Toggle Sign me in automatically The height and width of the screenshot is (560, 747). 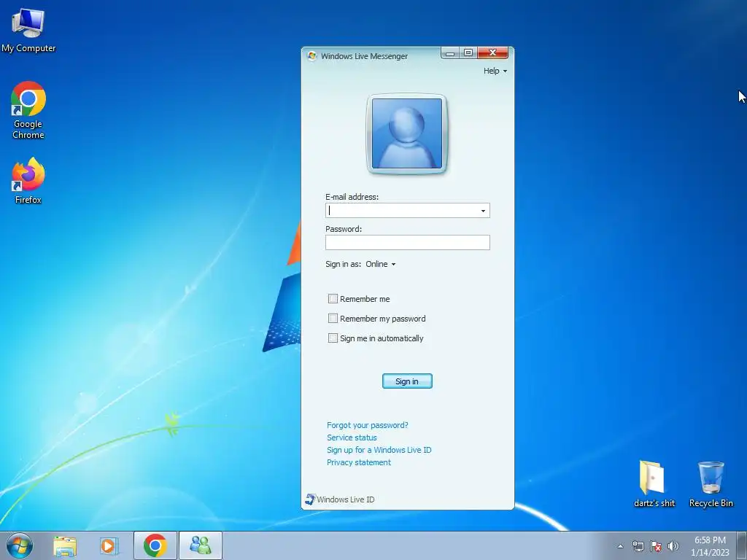[x=333, y=338]
